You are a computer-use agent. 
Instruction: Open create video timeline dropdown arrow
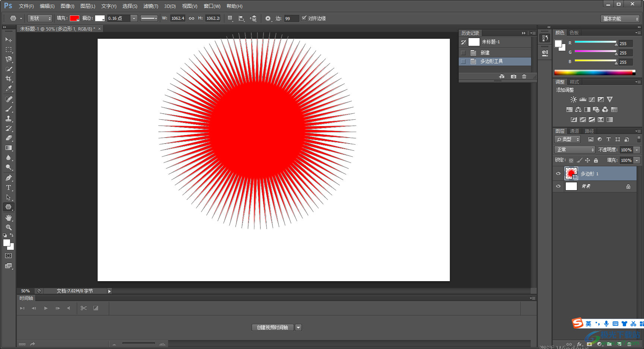click(298, 327)
